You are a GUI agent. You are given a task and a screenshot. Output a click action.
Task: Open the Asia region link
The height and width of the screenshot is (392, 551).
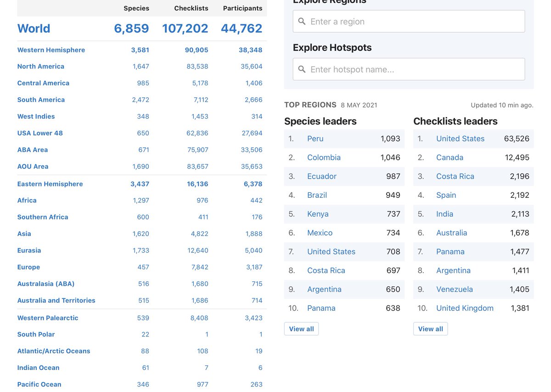[24, 234]
